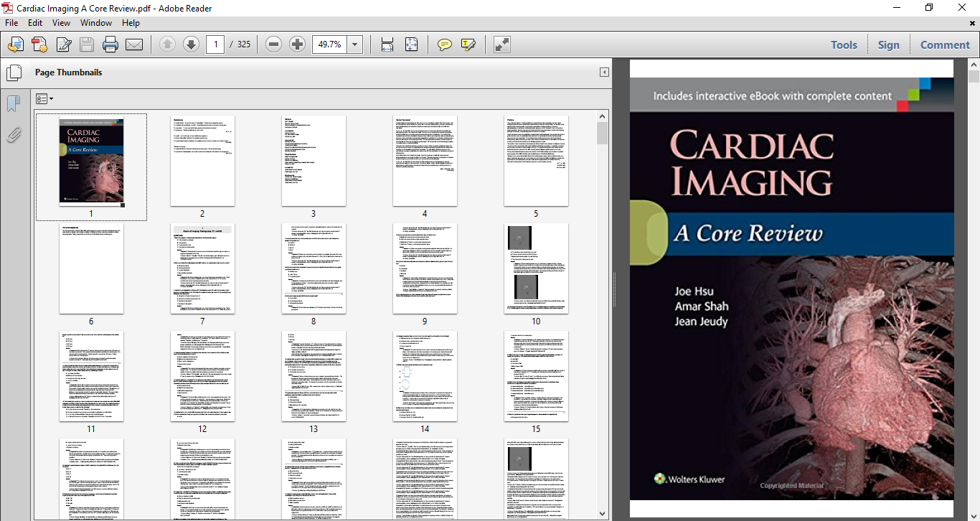Open the zoom percentage dropdown arrow
Screen dimensions: 980x521
[355, 44]
